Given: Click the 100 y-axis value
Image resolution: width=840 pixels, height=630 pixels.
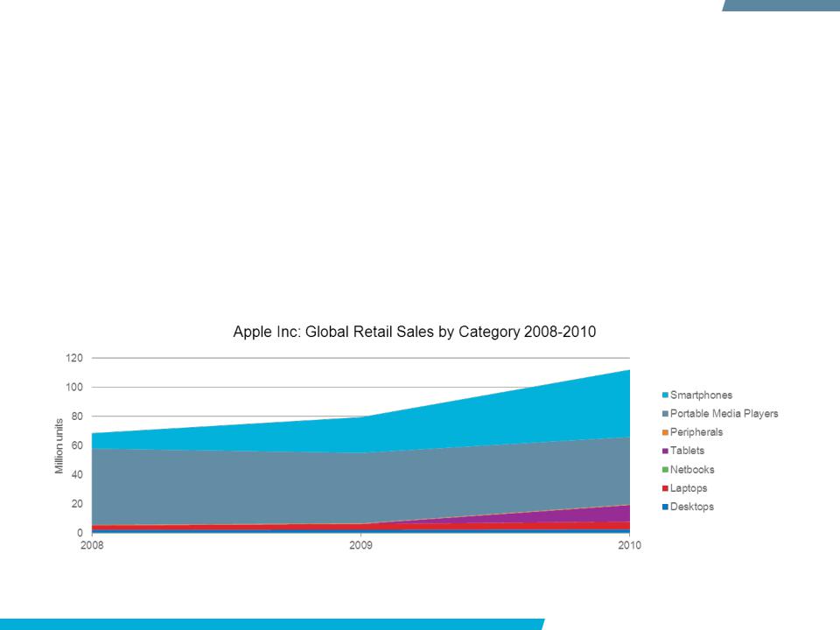Looking at the screenshot, I should click(x=74, y=387).
